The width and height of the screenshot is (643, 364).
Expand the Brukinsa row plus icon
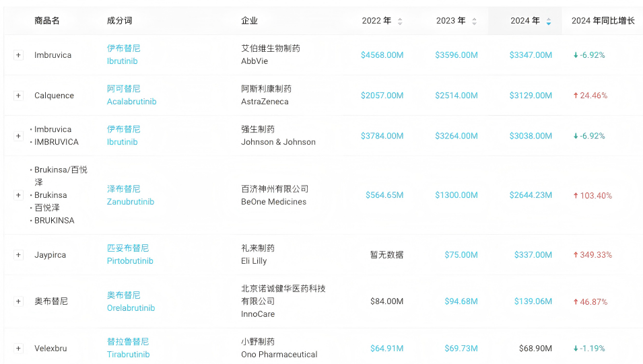coord(18,195)
